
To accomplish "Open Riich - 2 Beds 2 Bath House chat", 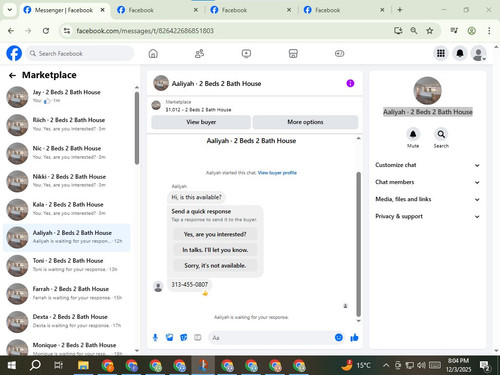I will click(67, 125).
